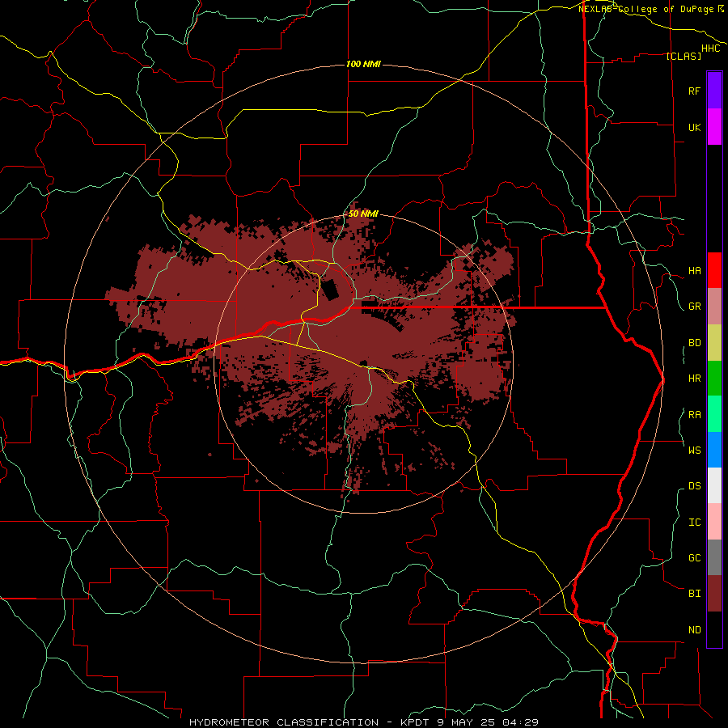Click the HHC product code label
The width and height of the screenshot is (728, 728).
coord(711,49)
